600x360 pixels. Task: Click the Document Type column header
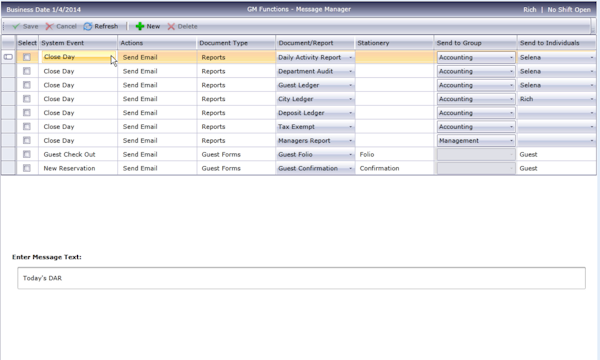pos(236,43)
